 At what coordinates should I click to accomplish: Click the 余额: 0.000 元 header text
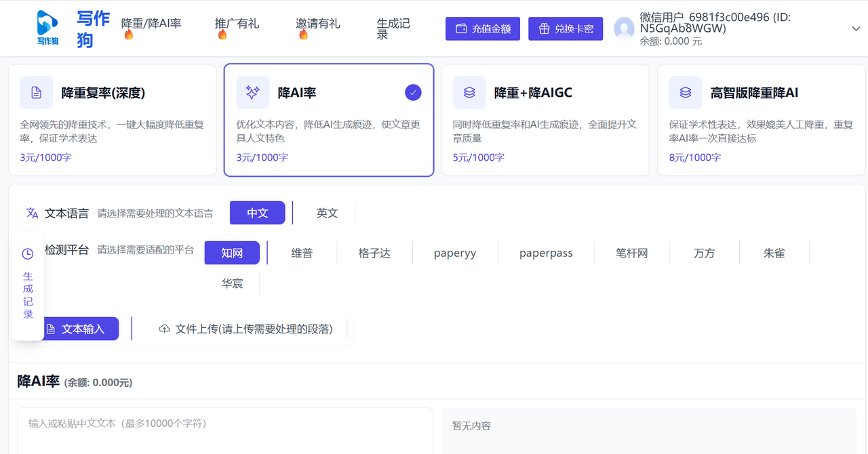point(671,41)
